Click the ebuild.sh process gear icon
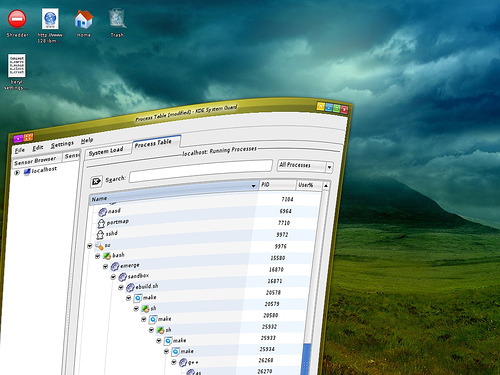The width and height of the screenshot is (500, 375). pyautogui.click(x=130, y=287)
